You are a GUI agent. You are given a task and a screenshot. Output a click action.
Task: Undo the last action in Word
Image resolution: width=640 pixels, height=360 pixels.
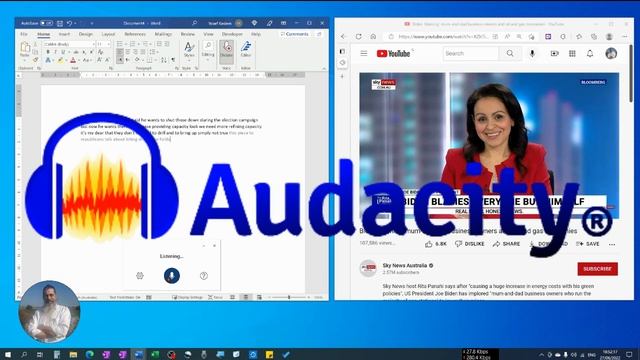click(x=69, y=23)
